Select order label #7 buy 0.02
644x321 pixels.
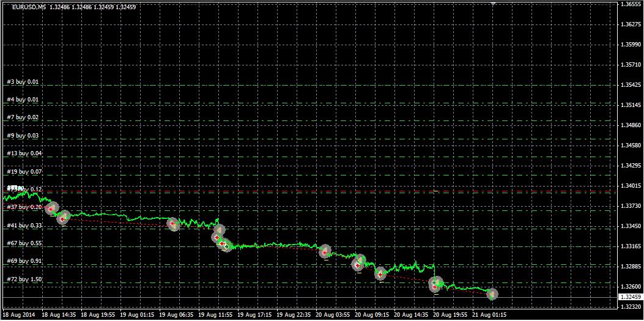click(x=23, y=117)
